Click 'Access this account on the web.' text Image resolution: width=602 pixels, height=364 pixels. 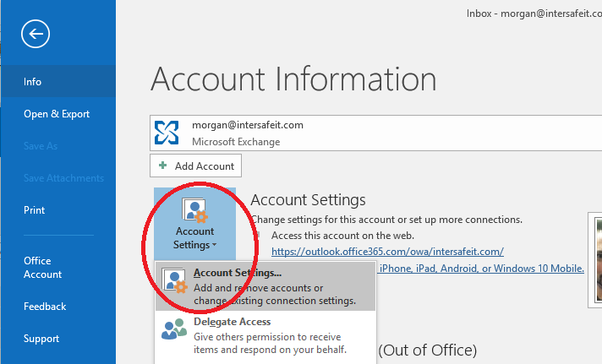[342, 236]
